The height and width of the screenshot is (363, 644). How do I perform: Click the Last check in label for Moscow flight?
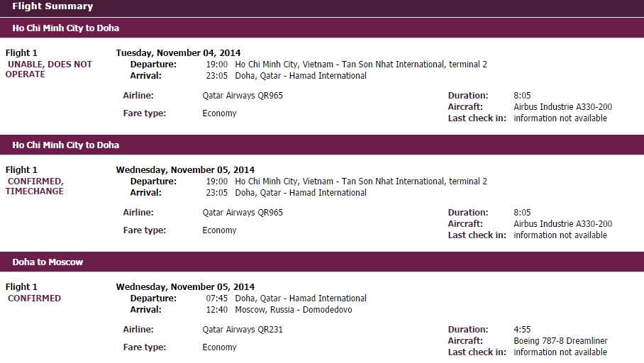coord(477,352)
